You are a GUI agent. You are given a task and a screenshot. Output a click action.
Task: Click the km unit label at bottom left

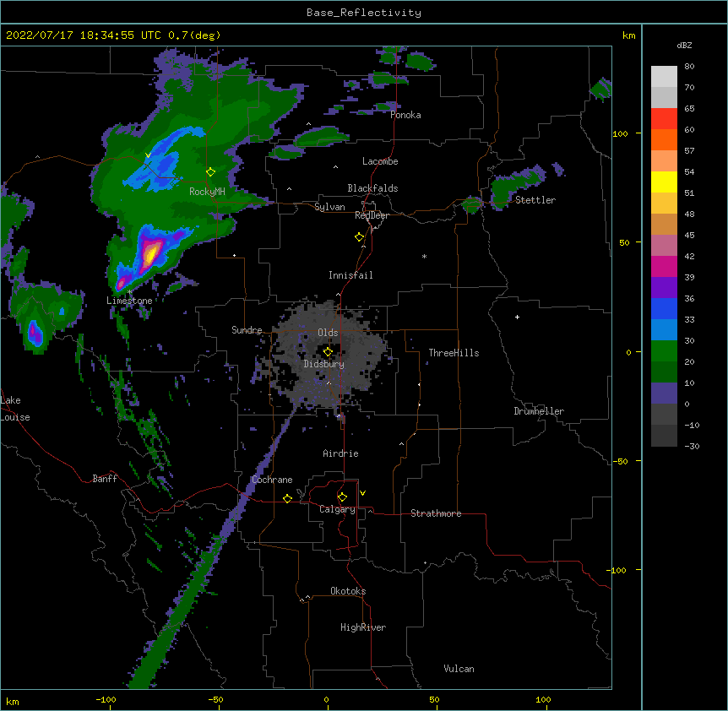tap(12, 701)
